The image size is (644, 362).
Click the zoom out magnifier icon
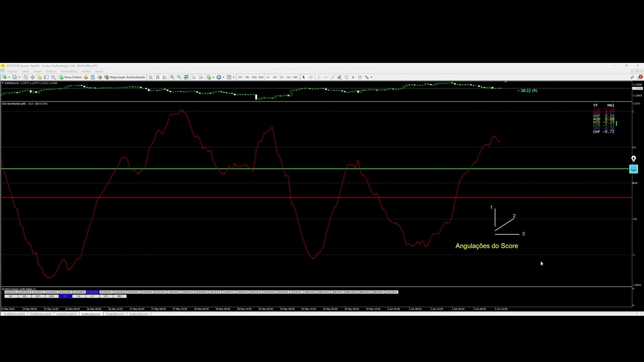(179, 77)
